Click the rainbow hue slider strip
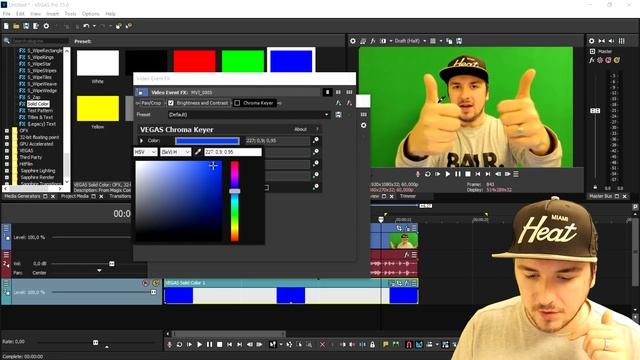Image resolution: width=640 pixels, height=360 pixels. 235,201
